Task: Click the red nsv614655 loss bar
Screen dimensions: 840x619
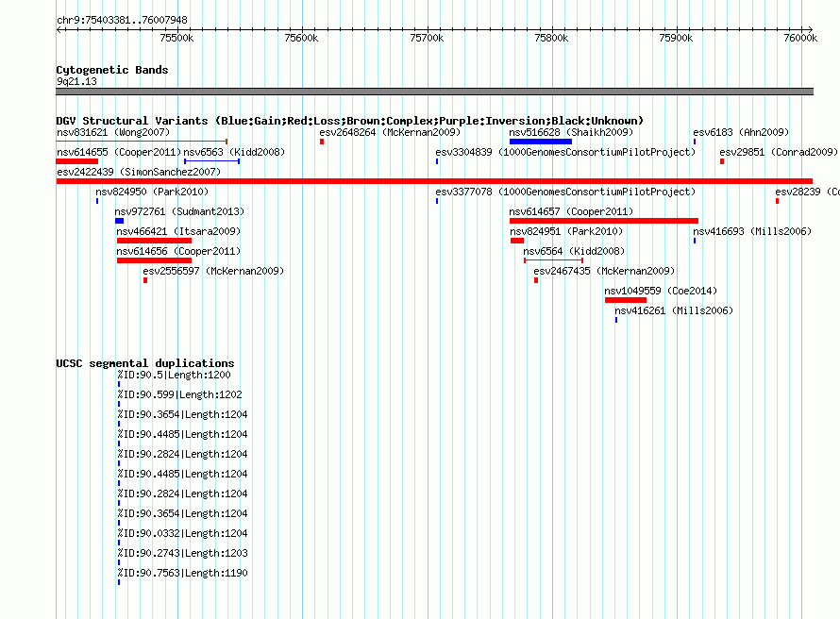Action: coord(77,161)
